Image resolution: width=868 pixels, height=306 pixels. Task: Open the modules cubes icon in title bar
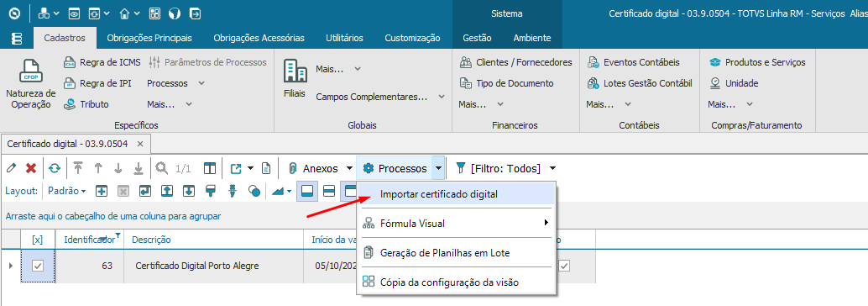tap(44, 13)
